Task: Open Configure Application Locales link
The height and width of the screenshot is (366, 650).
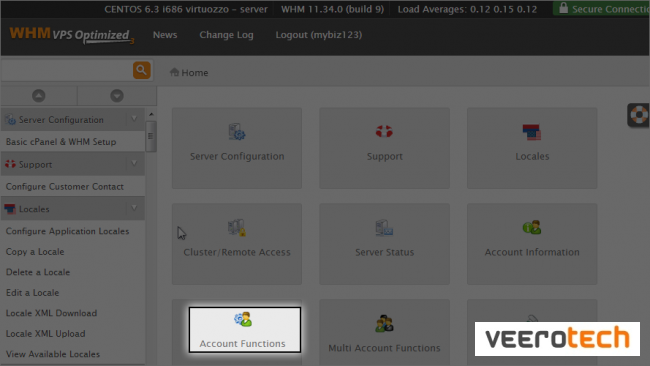Action: (68, 231)
